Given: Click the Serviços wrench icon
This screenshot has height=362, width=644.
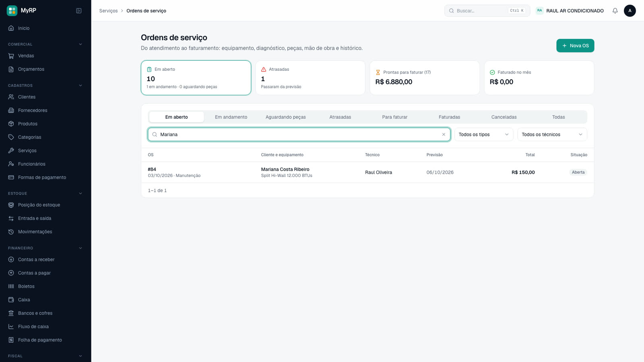Looking at the screenshot, I should point(11,150).
